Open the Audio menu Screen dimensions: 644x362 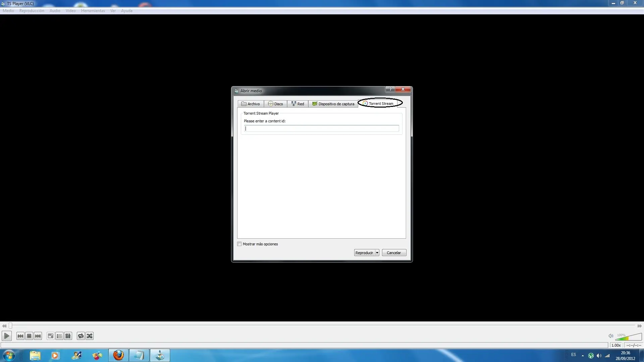click(55, 11)
